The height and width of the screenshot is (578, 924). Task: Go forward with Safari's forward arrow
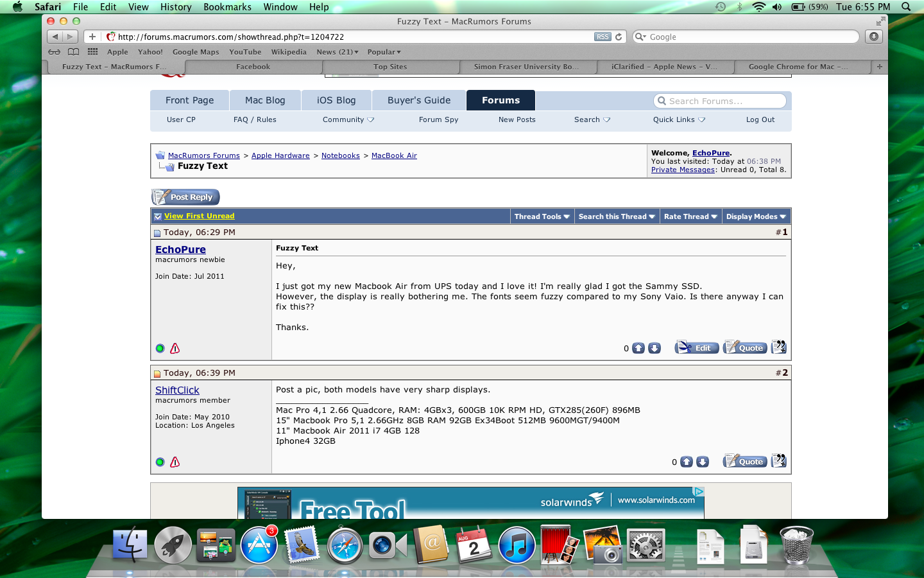[x=71, y=37]
